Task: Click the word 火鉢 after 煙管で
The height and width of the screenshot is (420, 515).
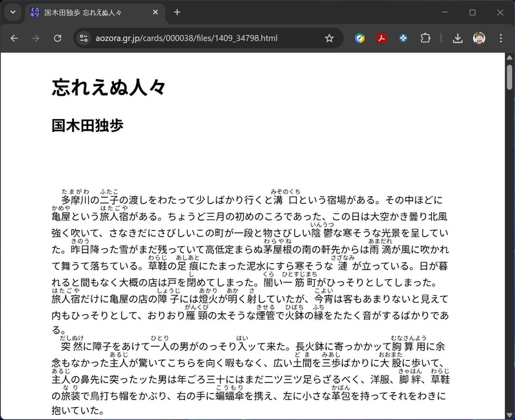Action: pos(294,316)
